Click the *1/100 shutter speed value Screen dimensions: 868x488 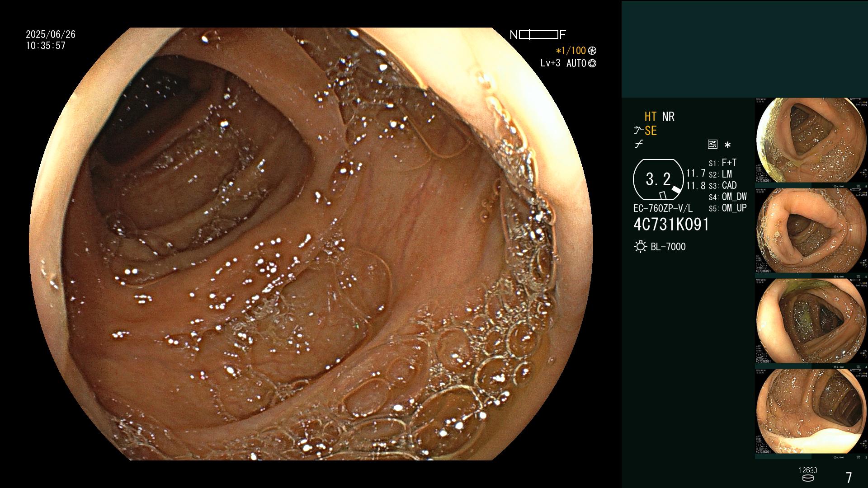coord(571,51)
